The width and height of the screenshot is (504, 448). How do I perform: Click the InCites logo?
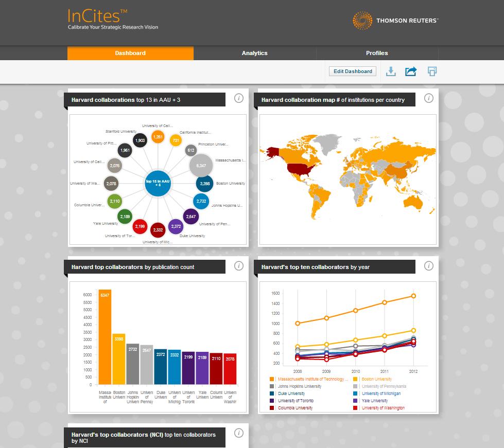[x=113, y=19]
